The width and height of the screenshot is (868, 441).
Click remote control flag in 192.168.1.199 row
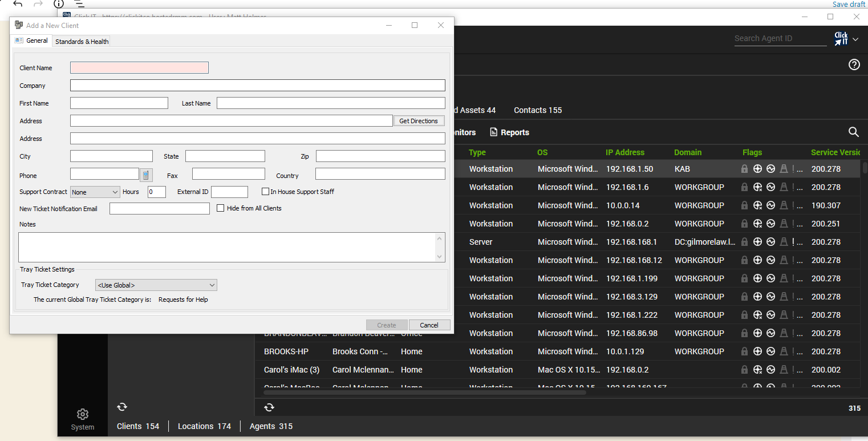758,278
